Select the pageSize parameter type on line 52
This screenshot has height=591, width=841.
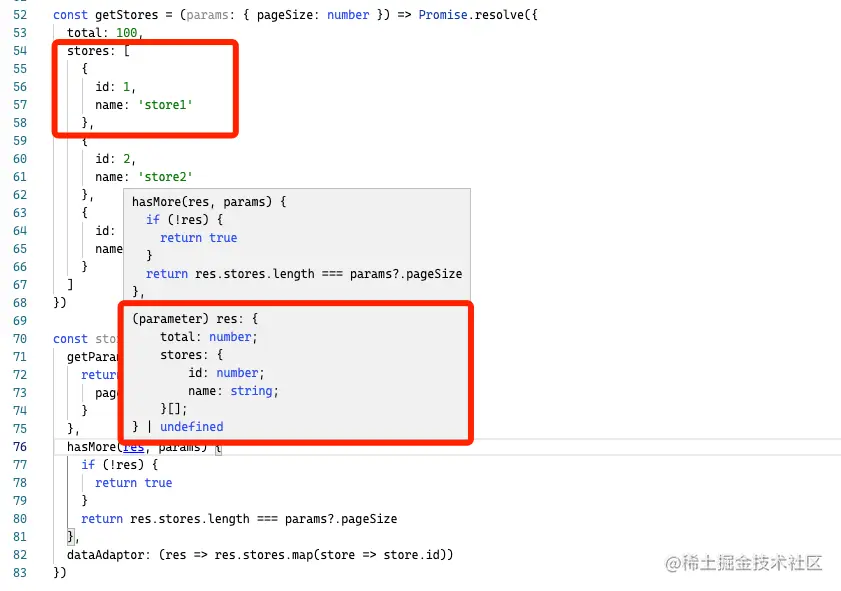348,15
